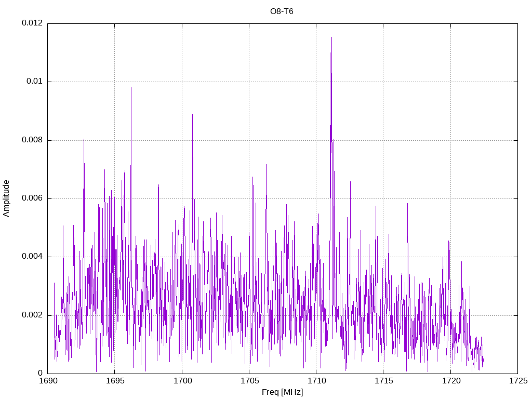Click the x-axis tick label 1715
Screen dimensions: 532x399
[x=384, y=381]
